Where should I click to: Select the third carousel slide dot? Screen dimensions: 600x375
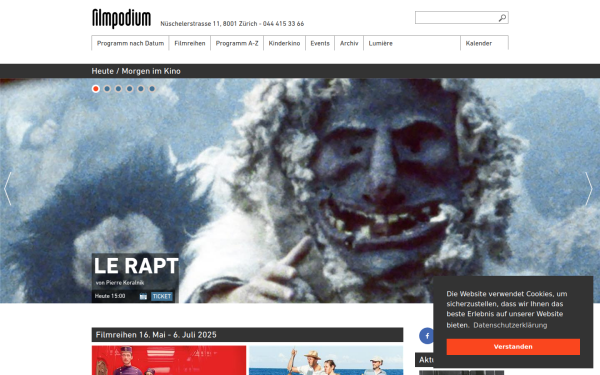click(118, 89)
